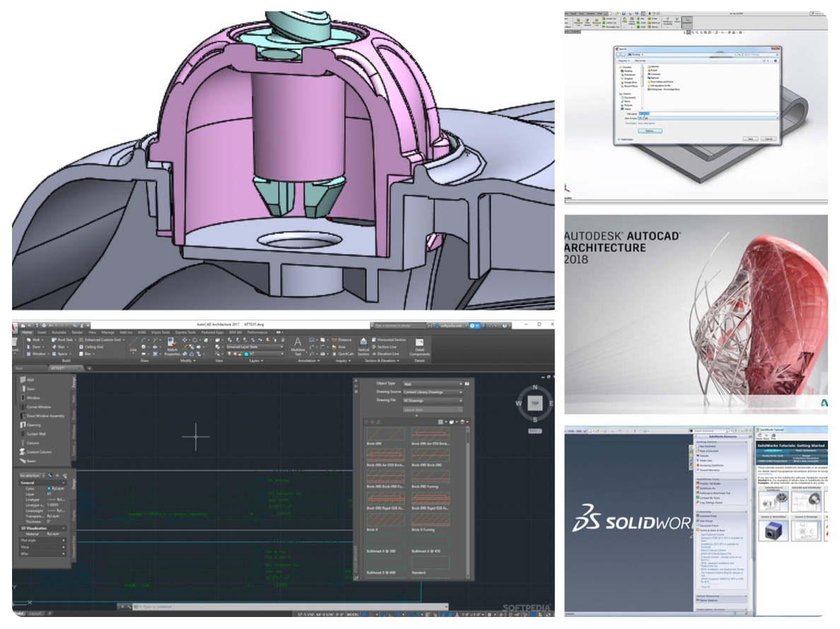Select Desktop in Save As favorites
The width and height of the screenshot is (840, 629).
point(628,71)
